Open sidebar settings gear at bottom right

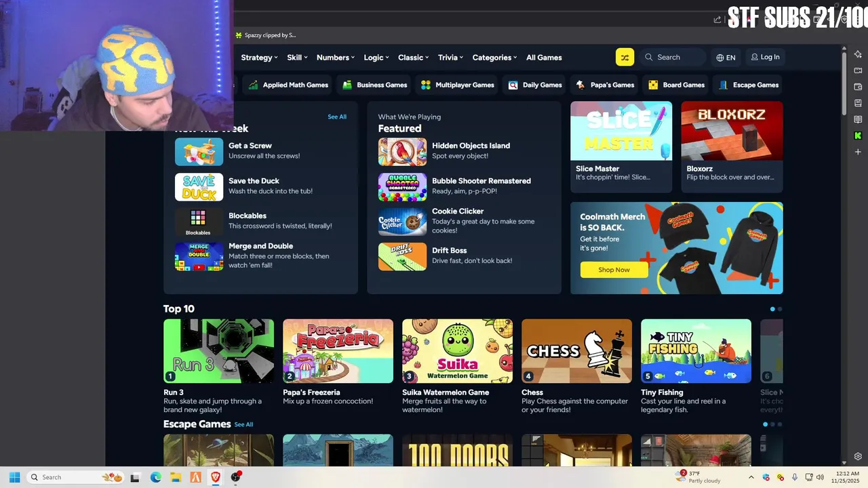[x=858, y=456]
